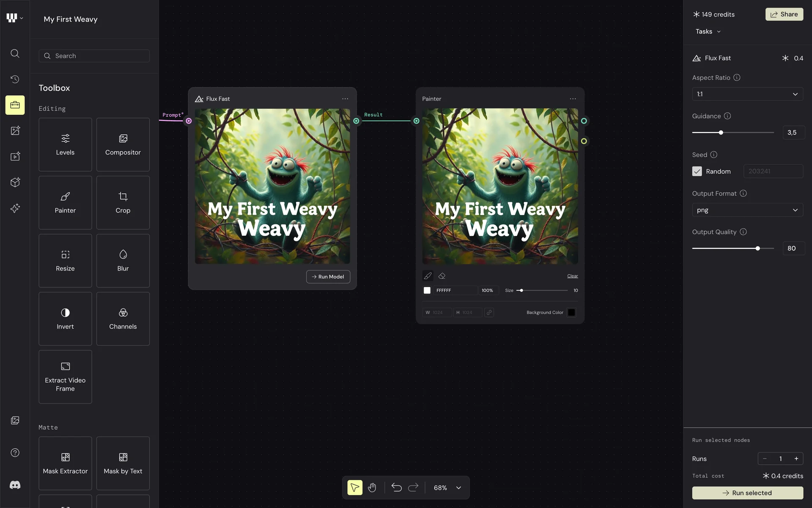
Task: Click the undo arrow in bottom toolbar
Action: (x=396, y=488)
